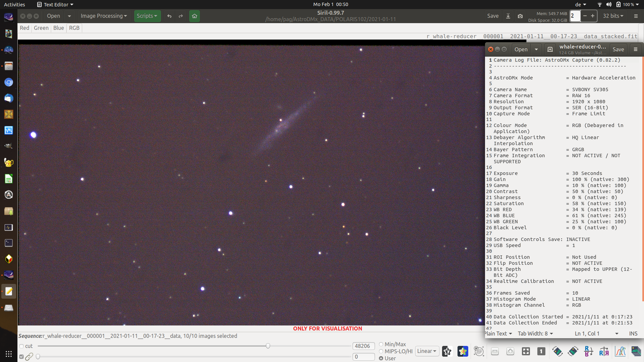Click the astrometry galaxy icon
The height and width of the screenshot is (362, 644).
479,351
